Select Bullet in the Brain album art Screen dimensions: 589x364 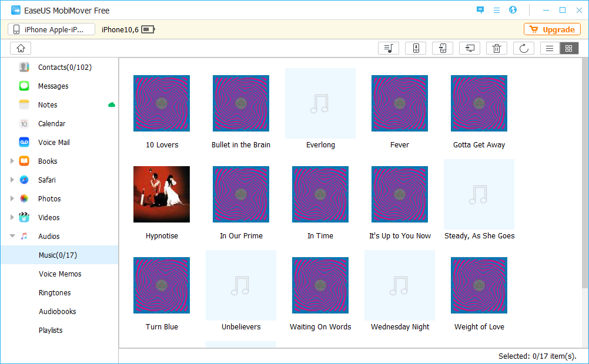[x=241, y=103]
